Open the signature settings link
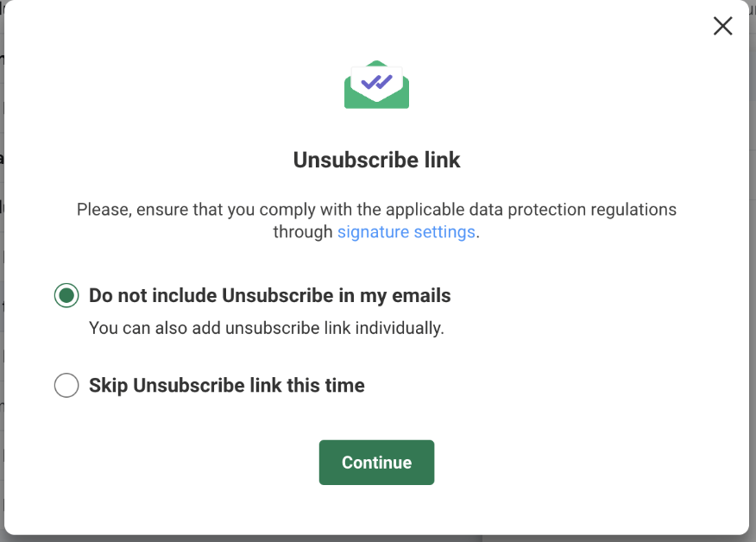Image resolution: width=756 pixels, height=542 pixels. click(x=406, y=232)
